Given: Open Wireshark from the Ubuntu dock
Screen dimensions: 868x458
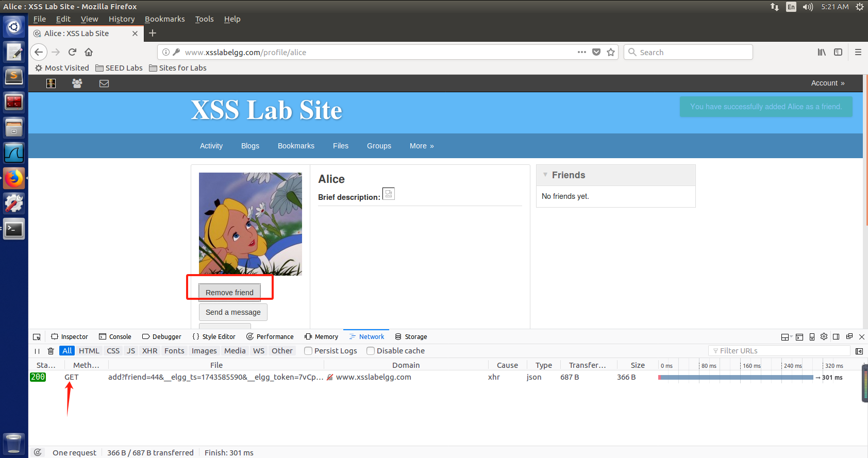Looking at the screenshot, I should click(x=14, y=153).
